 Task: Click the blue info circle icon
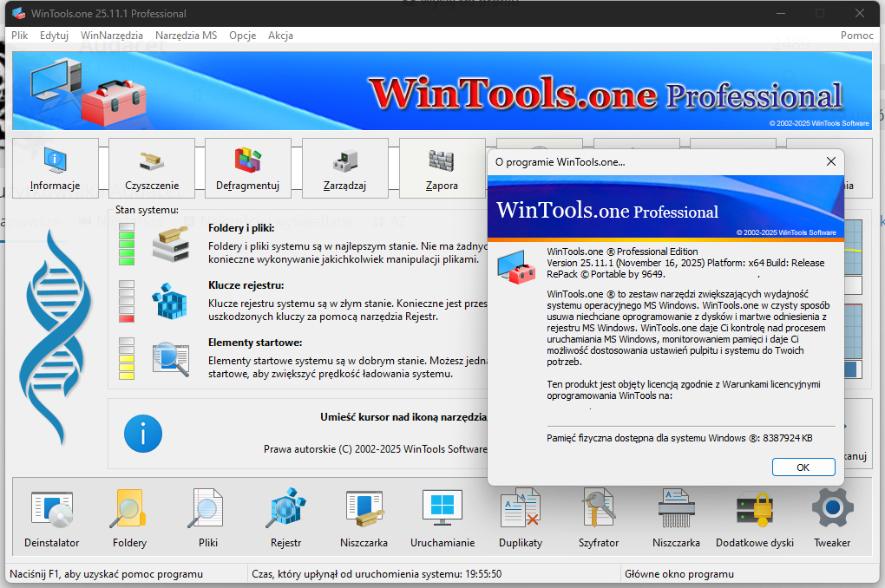(x=143, y=434)
